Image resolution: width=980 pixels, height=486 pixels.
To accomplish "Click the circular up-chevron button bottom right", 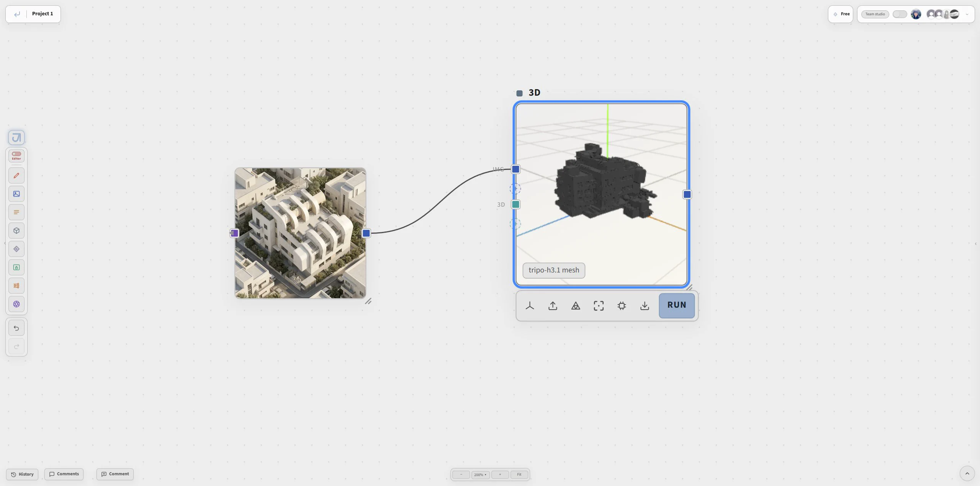I will pos(967,473).
